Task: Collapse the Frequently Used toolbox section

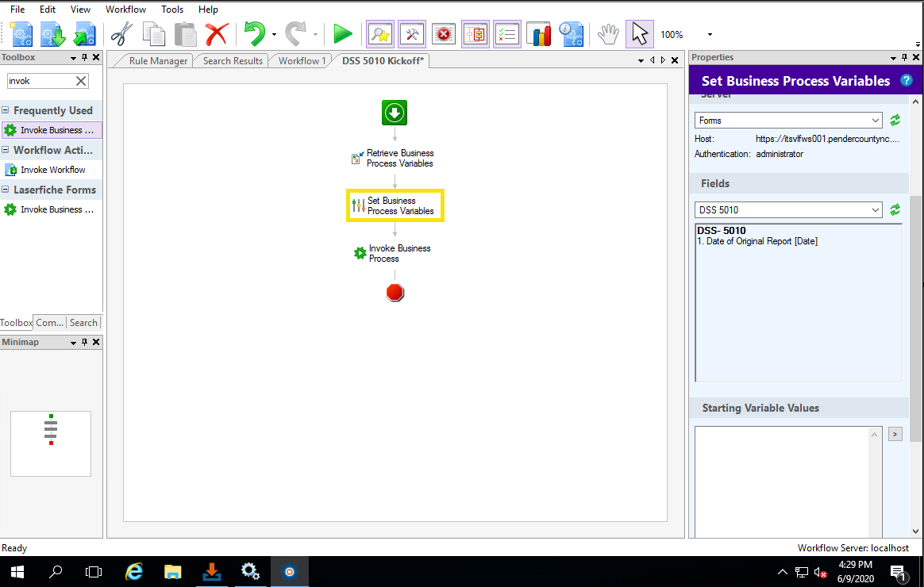Action: click(6, 110)
